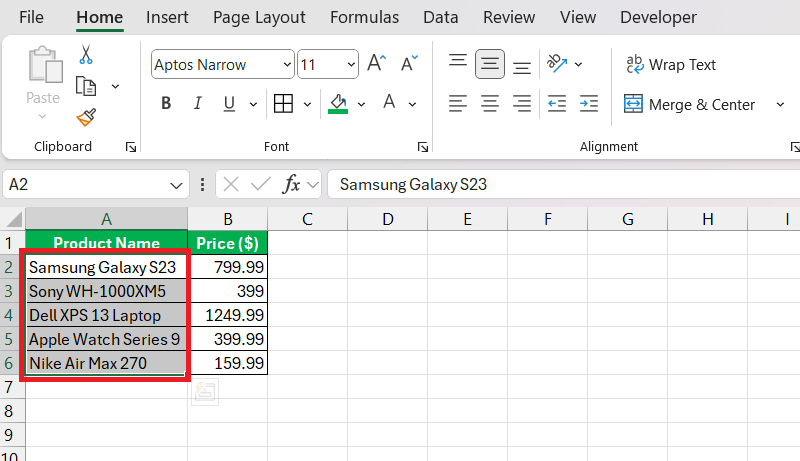
Task: Click the Merge & Center button
Action: coord(689,105)
